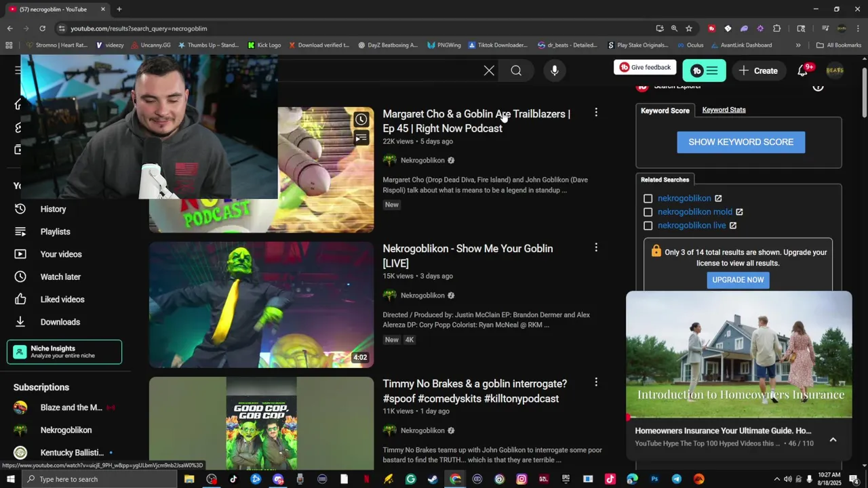Open Photoshop from the taskbar
Viewport: 868px width, 488px height.
pos(654,479)
